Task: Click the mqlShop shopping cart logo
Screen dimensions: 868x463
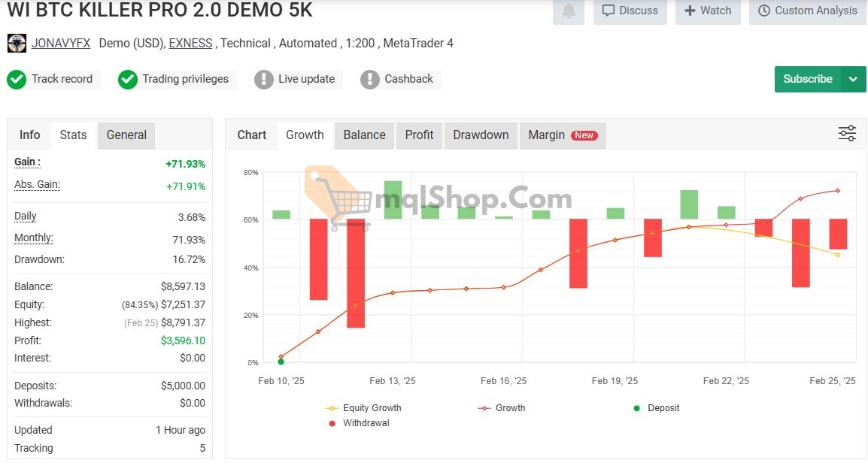Action: point(338,198)
